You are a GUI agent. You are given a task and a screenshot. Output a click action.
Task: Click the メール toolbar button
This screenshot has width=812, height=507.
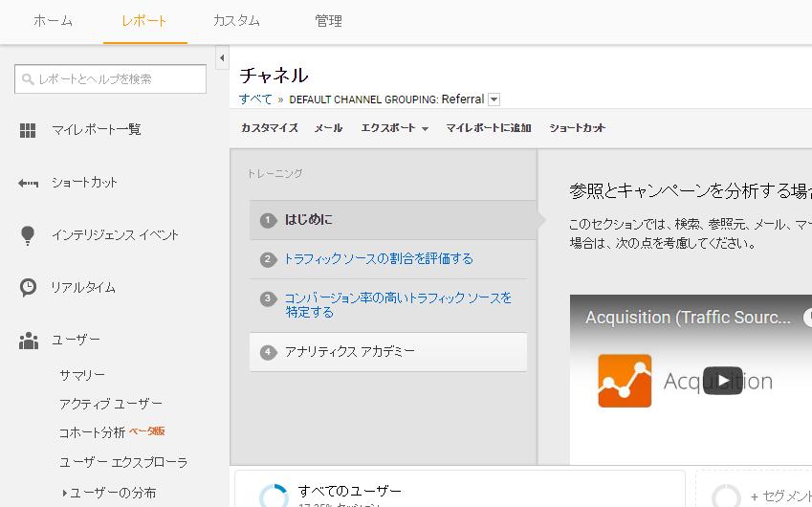point(328,128)
